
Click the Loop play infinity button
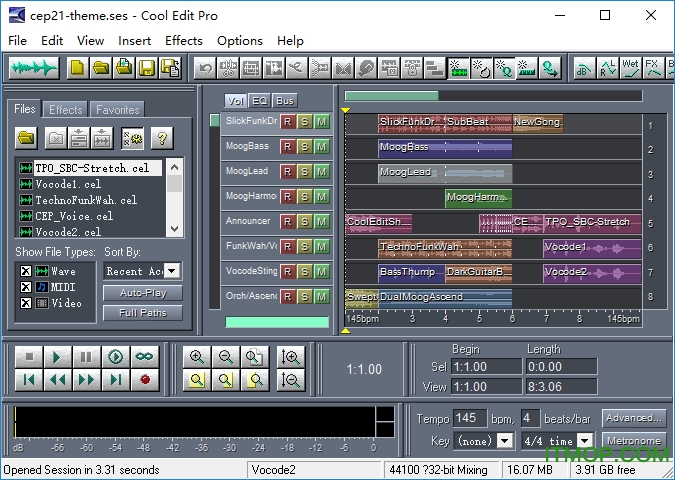(x=145, y=357)
